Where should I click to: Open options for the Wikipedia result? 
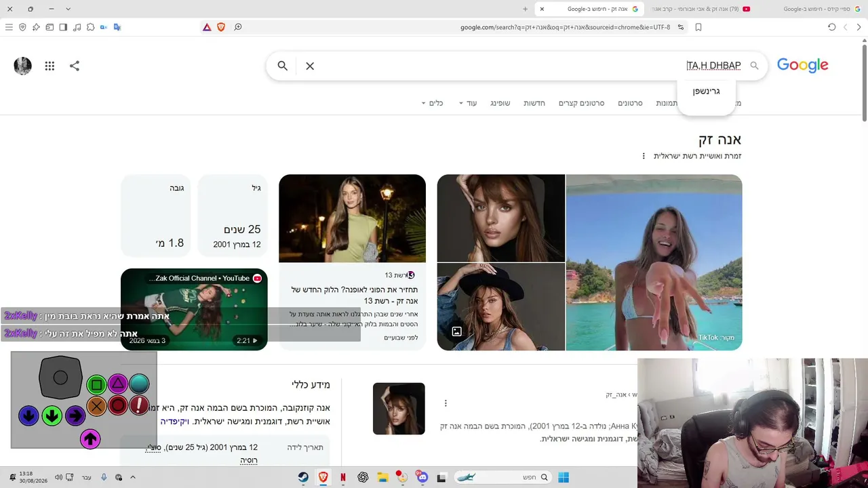(x=446, y=403)
